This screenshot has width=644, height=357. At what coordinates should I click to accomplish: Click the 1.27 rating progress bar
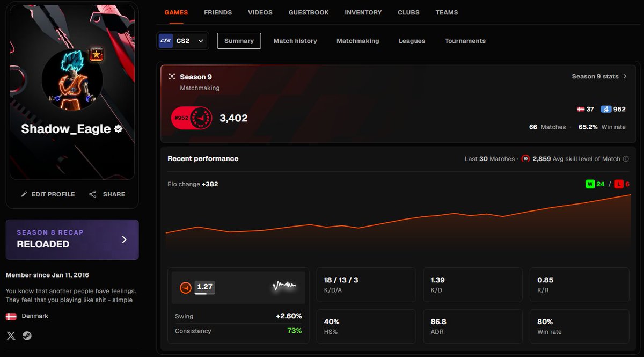pos(204,294)
